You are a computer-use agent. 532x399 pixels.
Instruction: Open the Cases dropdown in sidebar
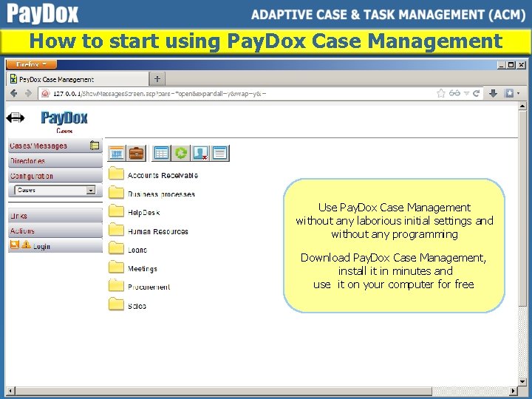point(55,191)
